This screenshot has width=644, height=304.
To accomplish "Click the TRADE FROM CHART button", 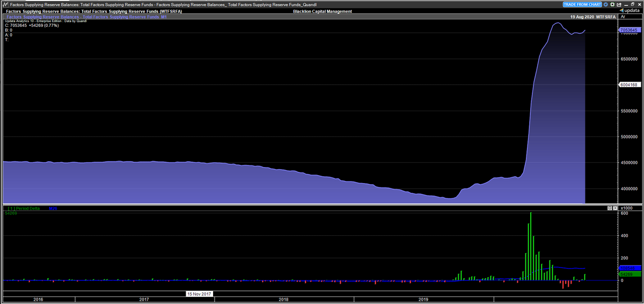I will click(582, 4).
